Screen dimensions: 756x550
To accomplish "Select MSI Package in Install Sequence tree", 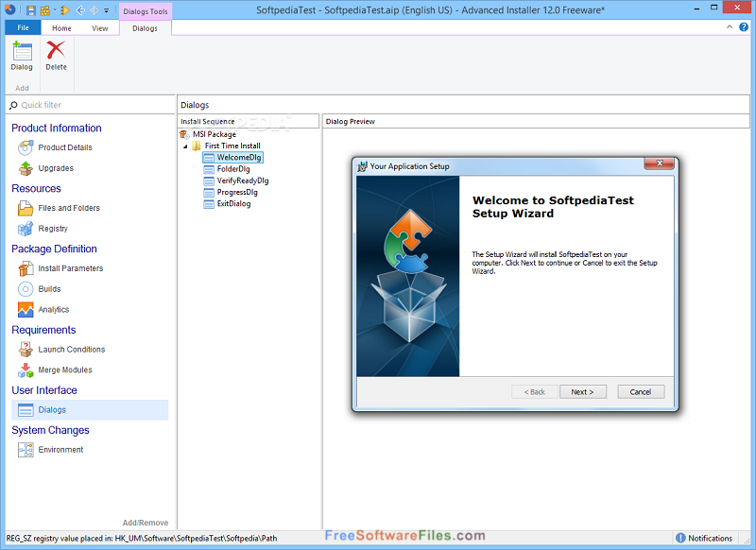I will coord(215,134).
